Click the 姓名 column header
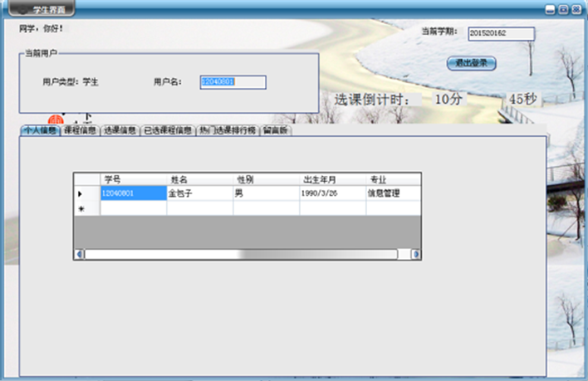Image resolution: width=588 pixels, height=381 pixels. pos(200,179)
